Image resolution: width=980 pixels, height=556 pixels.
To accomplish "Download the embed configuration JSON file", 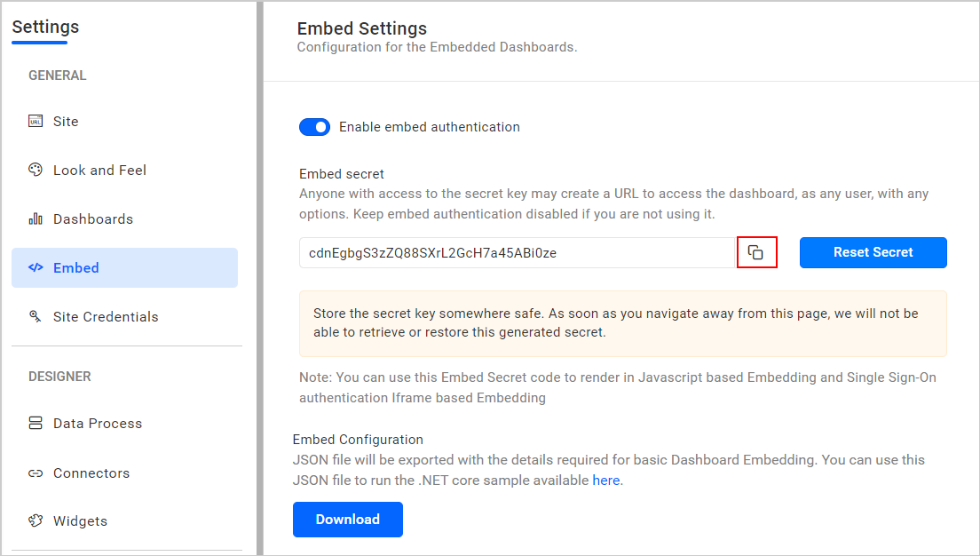I will pyautogui.click(x=347, y=520).
